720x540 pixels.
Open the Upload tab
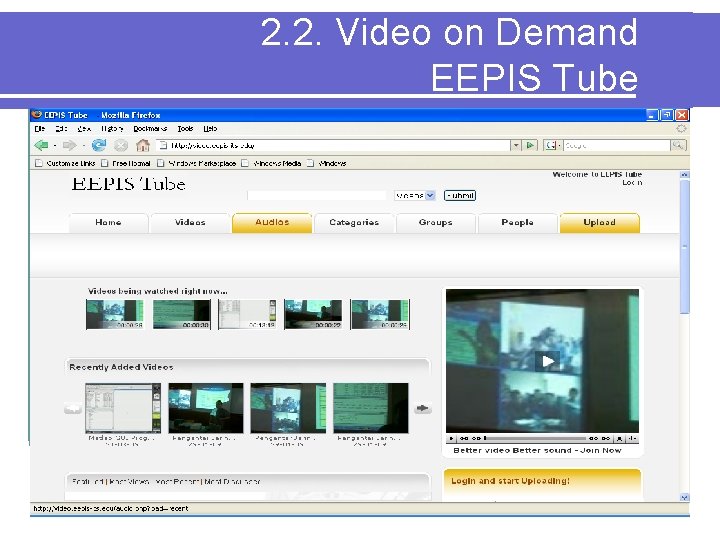[599, 223]
